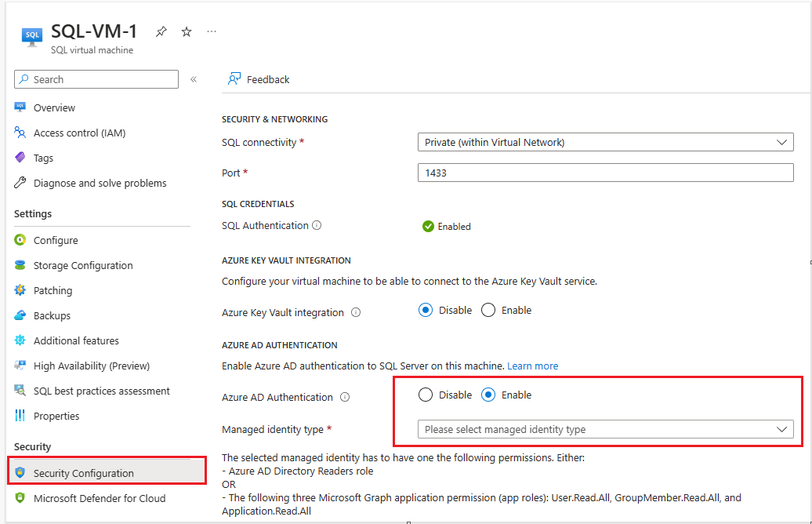Screen dimensions: 812x524
Task: Show info tooltip for SQL Authentication
Action: [x=317, y=225]
